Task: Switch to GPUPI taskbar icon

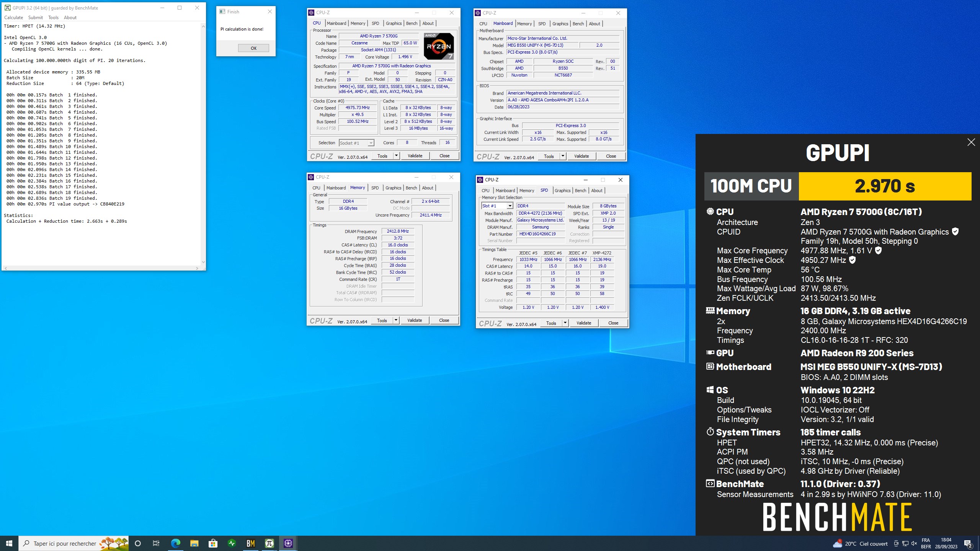Action: [x=269, y=543]
